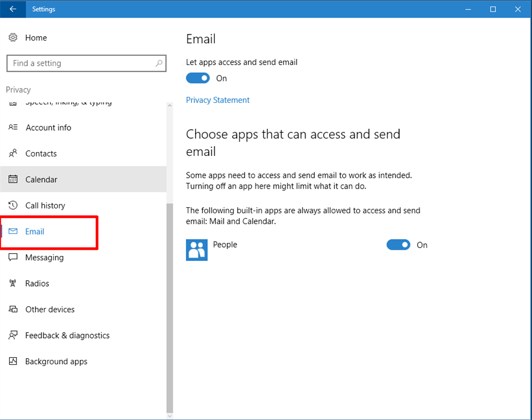The image size is (532, 420).
Task: Click the Call history clock icon
Action: click(x=13, y=206)
